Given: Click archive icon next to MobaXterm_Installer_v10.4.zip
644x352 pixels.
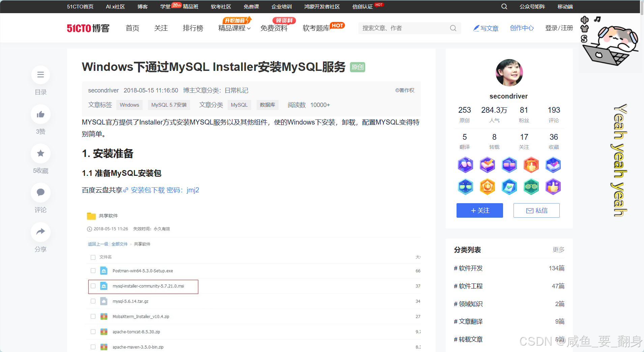Looking at the screenshot, I should 104,317.
